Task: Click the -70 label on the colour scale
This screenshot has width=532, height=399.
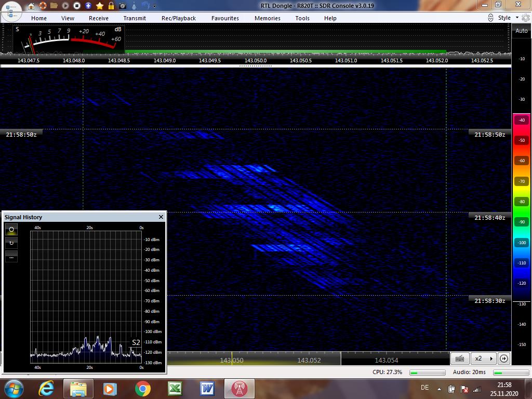Action: coord(522,181)
